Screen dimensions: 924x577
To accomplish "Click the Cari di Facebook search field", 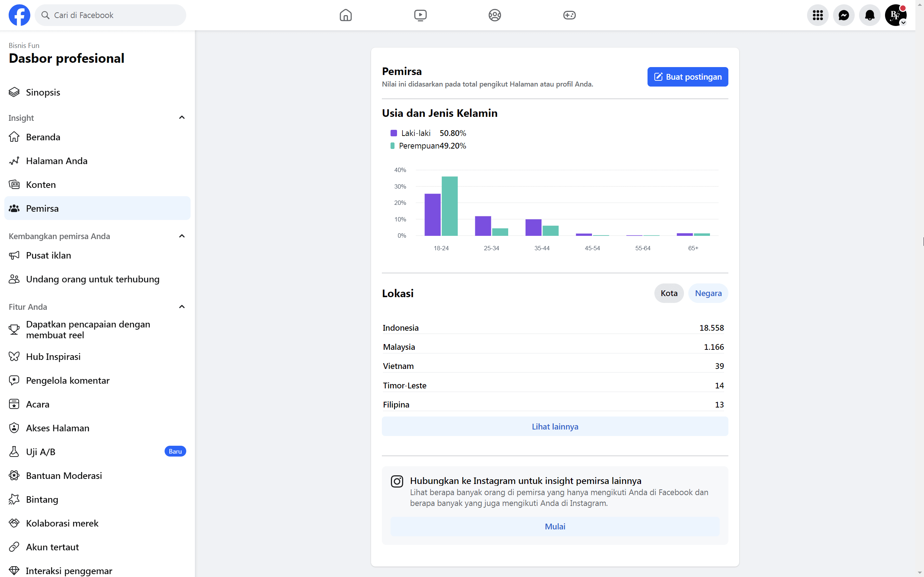I will 110,15.
